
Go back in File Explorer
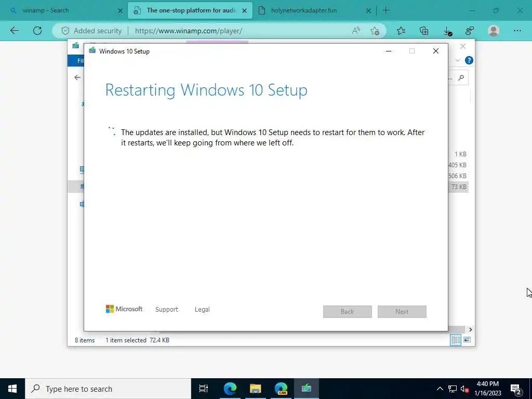click(x=77, y=77)
